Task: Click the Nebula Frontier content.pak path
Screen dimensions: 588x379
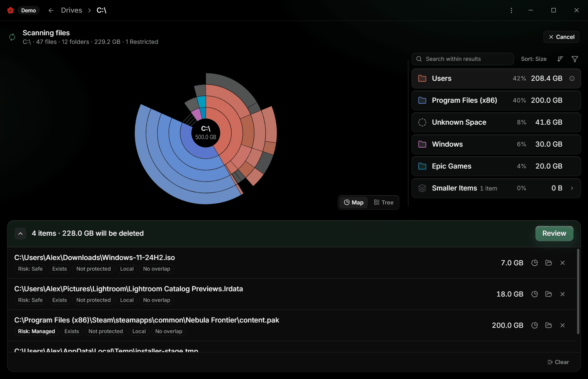Action: pos(147,320)
